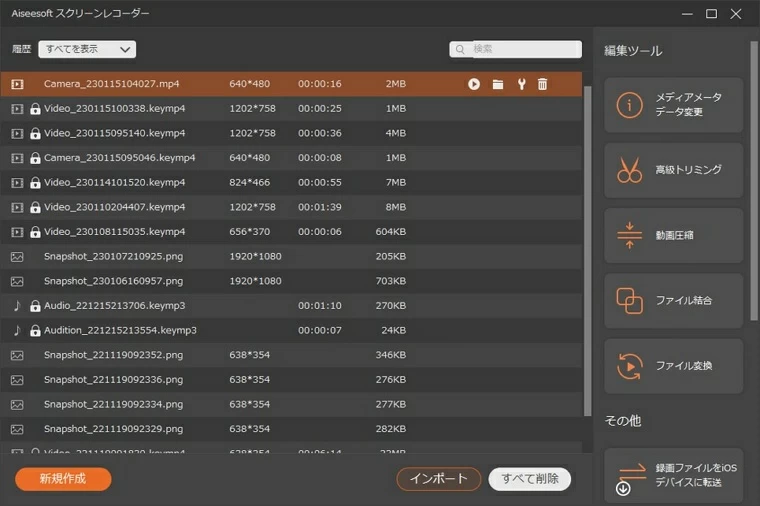
Task: Click 録画ファイルをiOSデバイスに転送 option
Action: click(x=674, y=475)
